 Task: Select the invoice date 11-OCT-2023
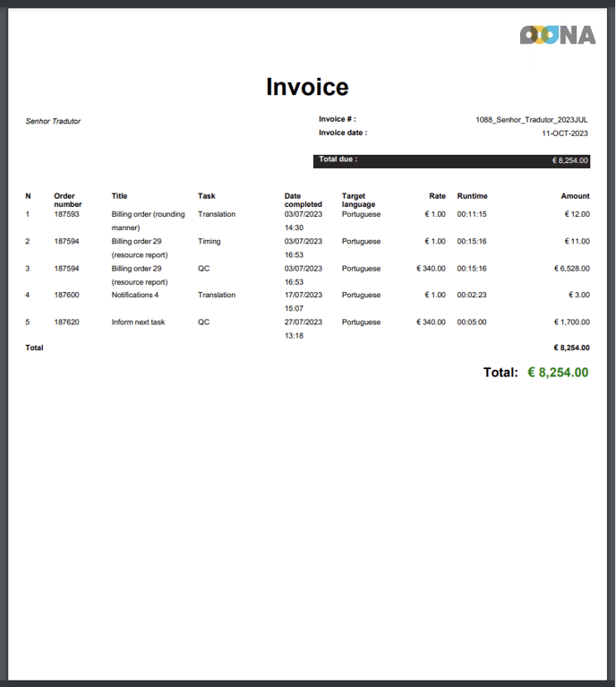coord(564,133)
